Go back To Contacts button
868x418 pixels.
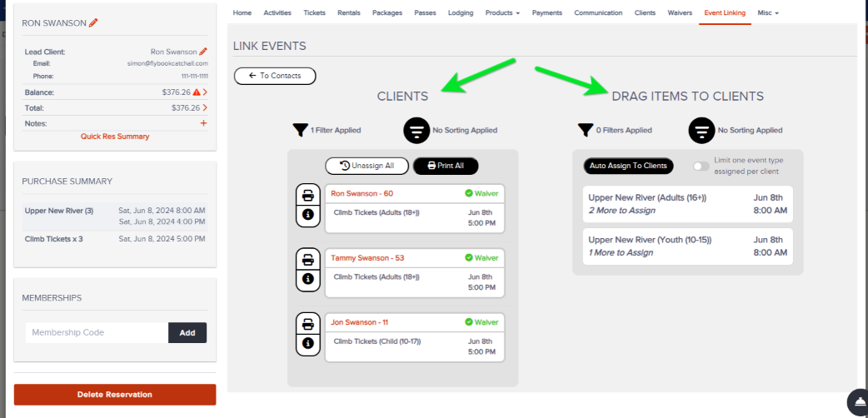(x=275, y=76)
